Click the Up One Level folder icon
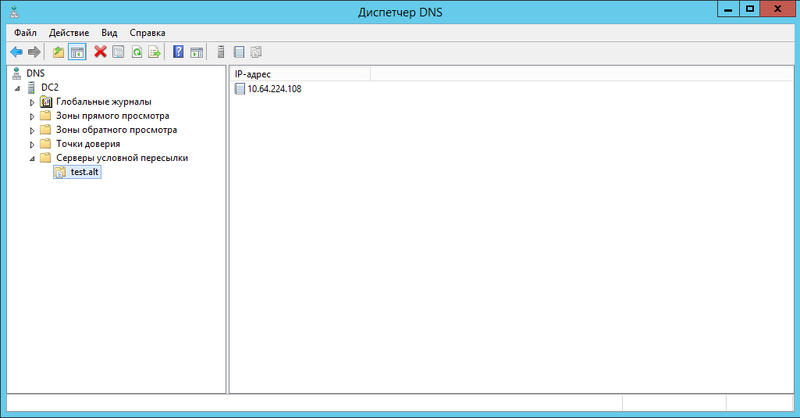800x418 pixels. click(59, 52)
